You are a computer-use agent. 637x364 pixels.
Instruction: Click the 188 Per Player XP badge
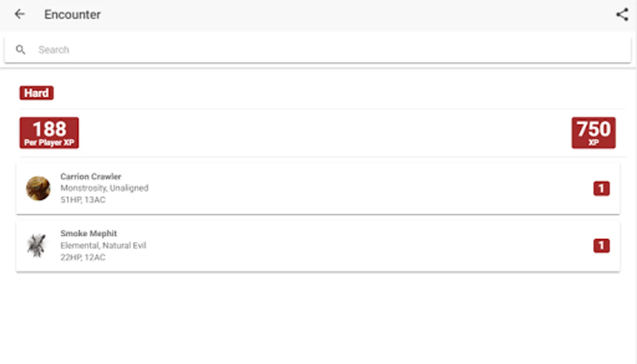49,133
